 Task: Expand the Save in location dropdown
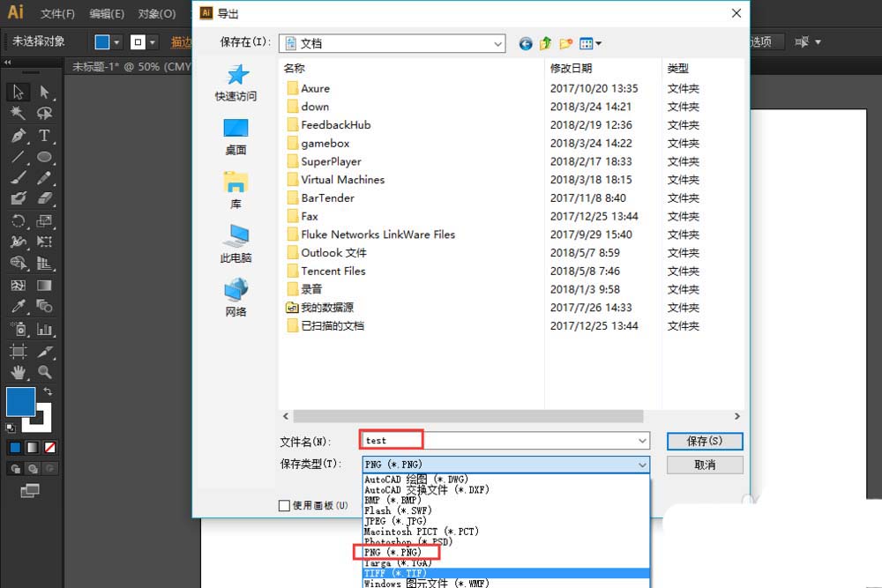497,43
